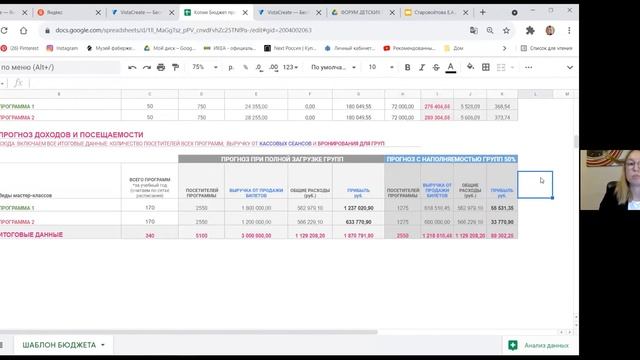
Task: Open Список для чтения reading list
Action: point(547,48)
